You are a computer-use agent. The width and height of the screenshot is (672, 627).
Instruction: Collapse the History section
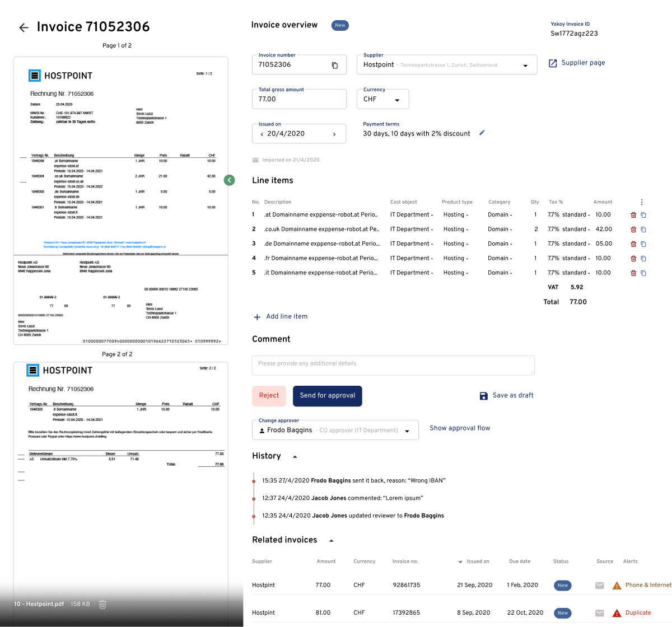(295, 457)
